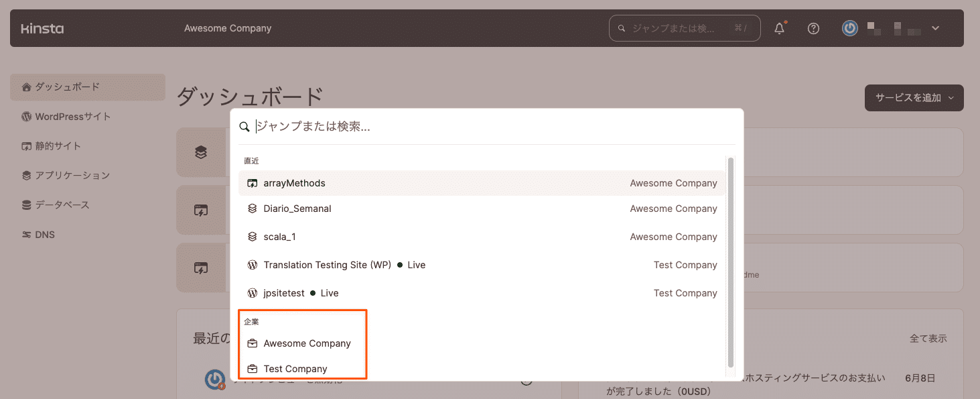The height and width of the screenshot is (399, 980).
Task: Select the arrayMethods result row
Action: [482, 183]
